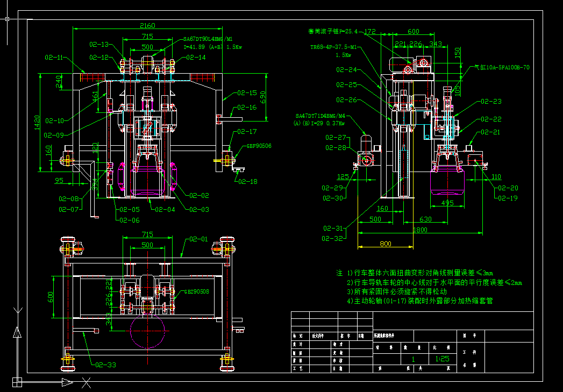Select the 2160 overall width dimension
563x392 pixels.
(147, 25)
